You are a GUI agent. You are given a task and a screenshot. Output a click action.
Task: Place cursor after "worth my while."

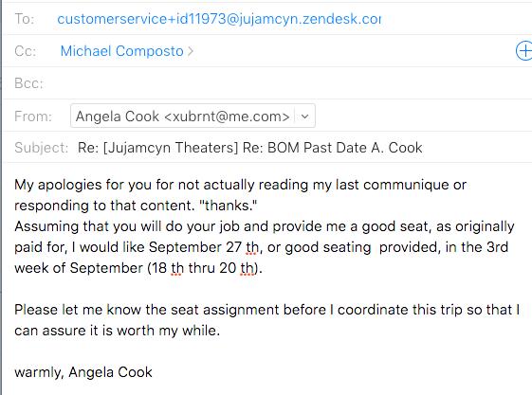[221, 331]
